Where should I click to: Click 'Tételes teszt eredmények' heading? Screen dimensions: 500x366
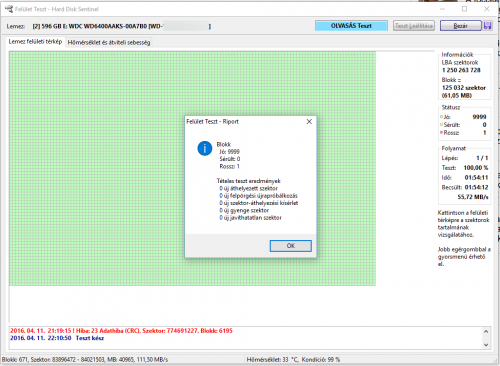tap(249, 181)
